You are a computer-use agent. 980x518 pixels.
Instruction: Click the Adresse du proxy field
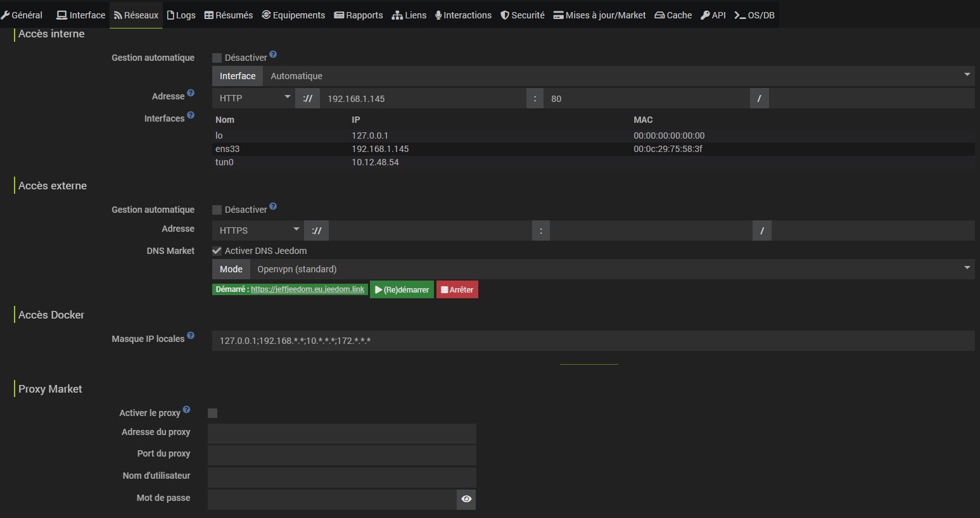point(341,434)
